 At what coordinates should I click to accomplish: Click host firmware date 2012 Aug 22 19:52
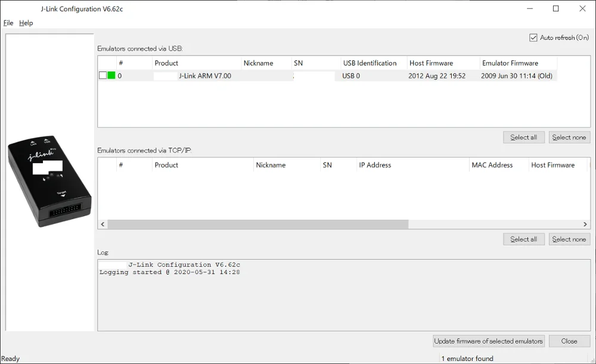(x=437, y=76)
